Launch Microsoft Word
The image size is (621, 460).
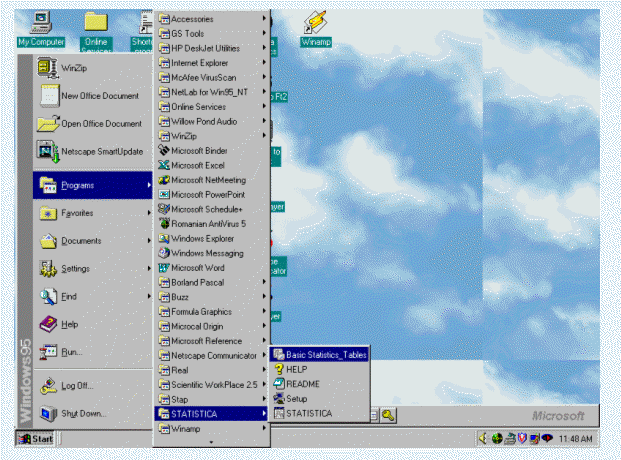point(212,268)
